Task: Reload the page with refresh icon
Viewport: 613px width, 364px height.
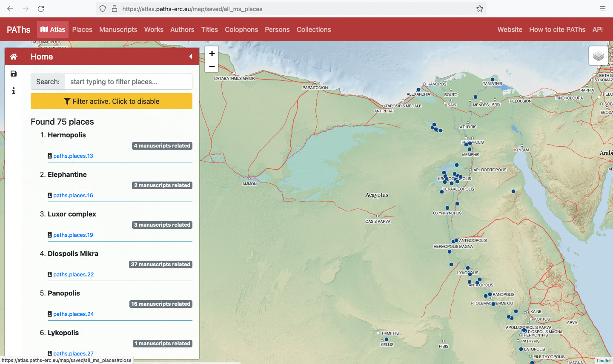Action: pyautogui.click(x=41, y=9)
